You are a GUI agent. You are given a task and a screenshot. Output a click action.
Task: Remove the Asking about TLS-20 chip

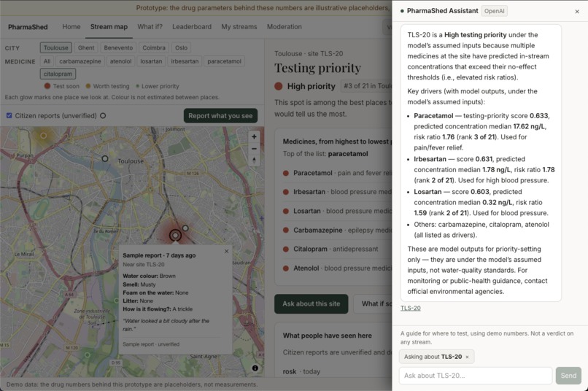pyautogui.click(x=467, y=357)
